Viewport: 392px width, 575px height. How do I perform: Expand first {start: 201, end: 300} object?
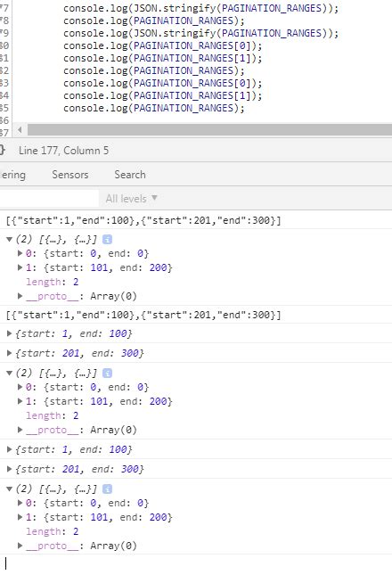10,353
